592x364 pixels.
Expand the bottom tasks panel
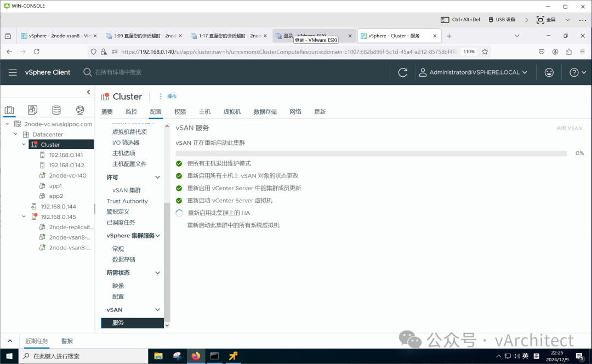[10, 340]
